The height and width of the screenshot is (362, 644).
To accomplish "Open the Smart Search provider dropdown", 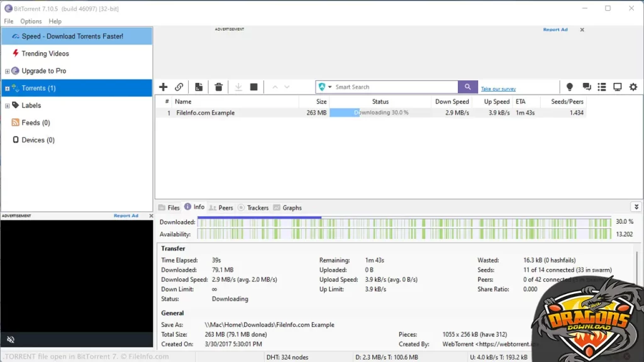I will click(325, 87).
